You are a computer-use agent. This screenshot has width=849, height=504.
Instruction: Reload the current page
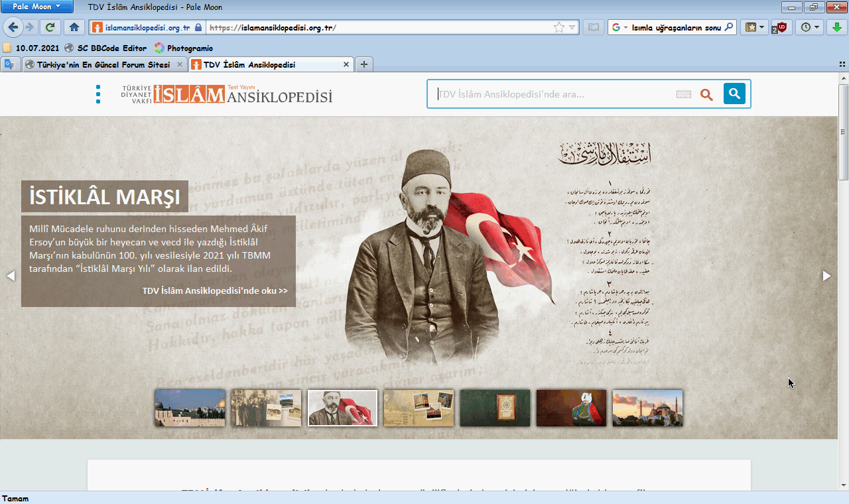[x=50, y=27]
